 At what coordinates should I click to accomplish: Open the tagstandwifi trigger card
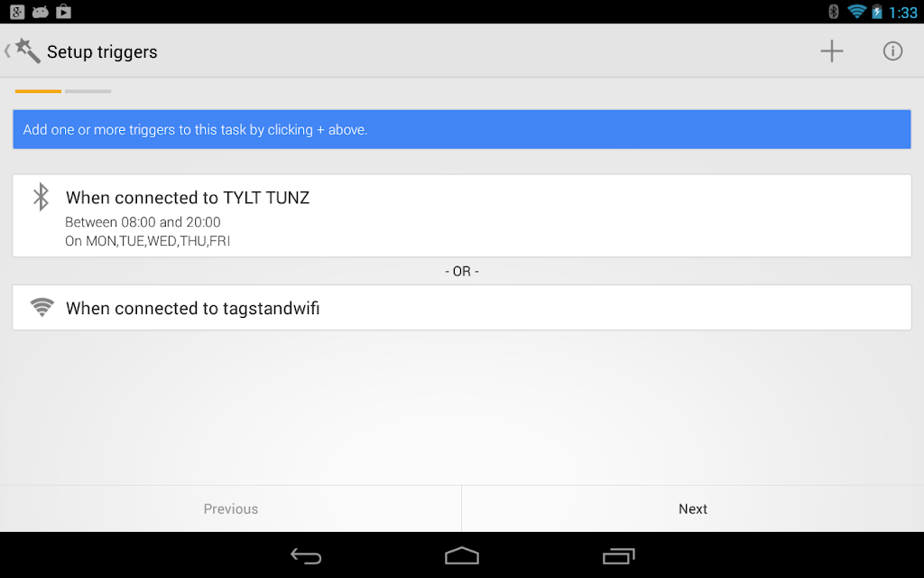(x=462, y=307)
